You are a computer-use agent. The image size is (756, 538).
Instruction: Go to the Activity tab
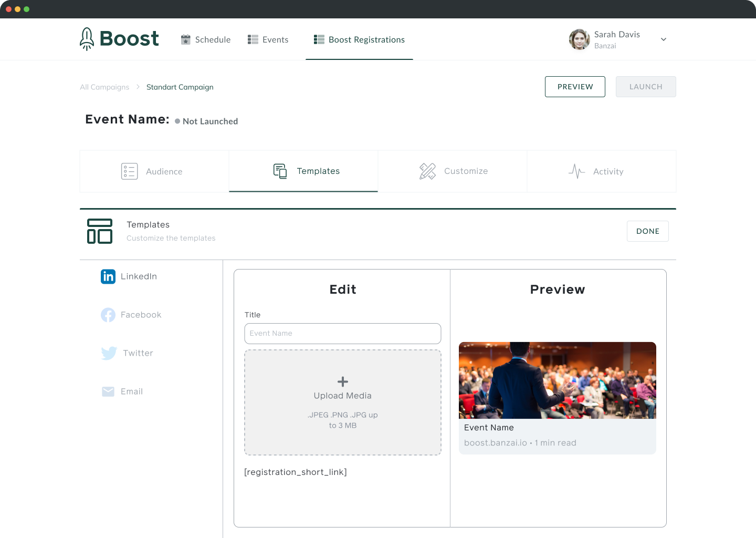pos(602,171)
